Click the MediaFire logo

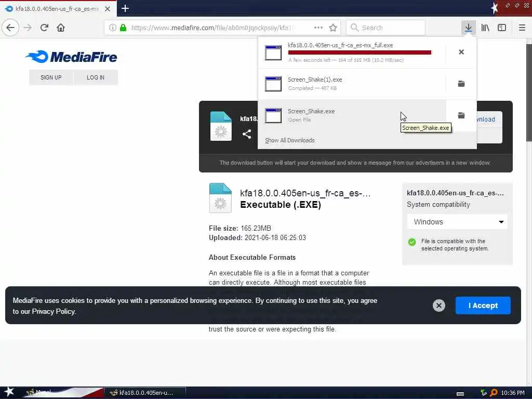71,57
